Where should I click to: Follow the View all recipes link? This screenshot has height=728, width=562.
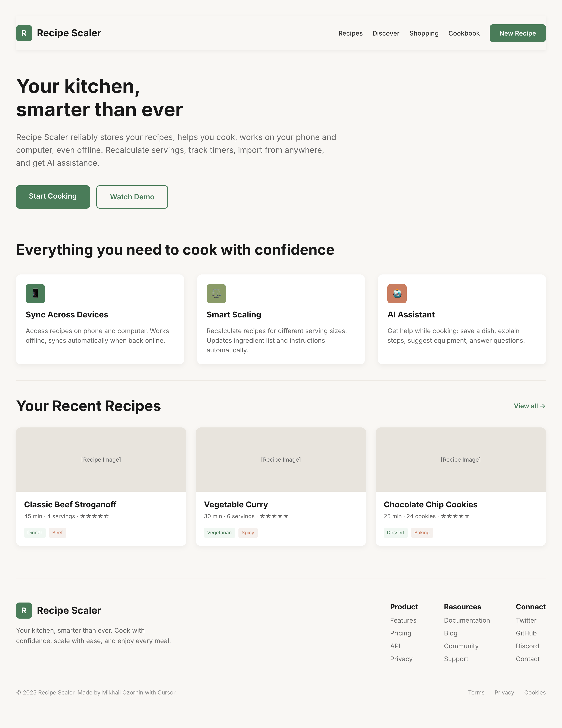pos(529,406)
